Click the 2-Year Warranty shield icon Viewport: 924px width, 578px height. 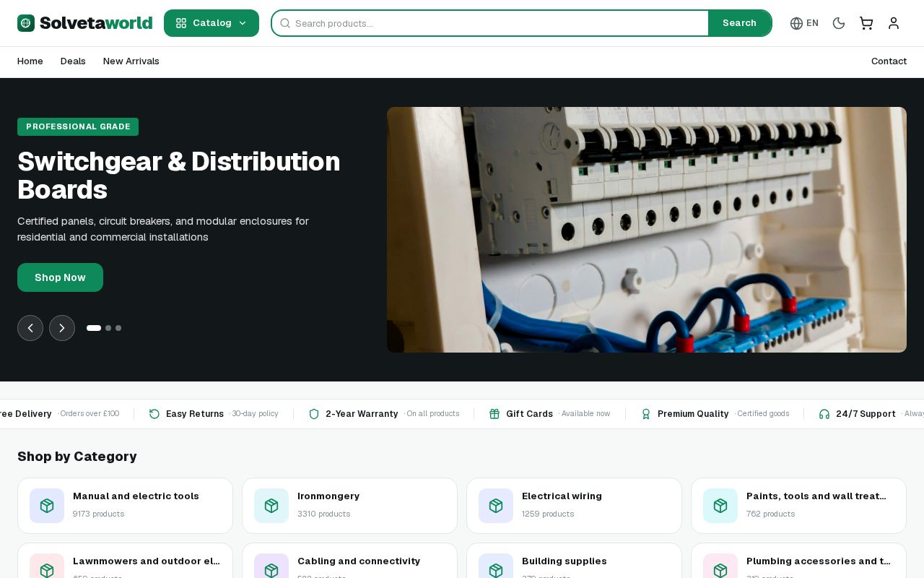[x=314, y=414]
